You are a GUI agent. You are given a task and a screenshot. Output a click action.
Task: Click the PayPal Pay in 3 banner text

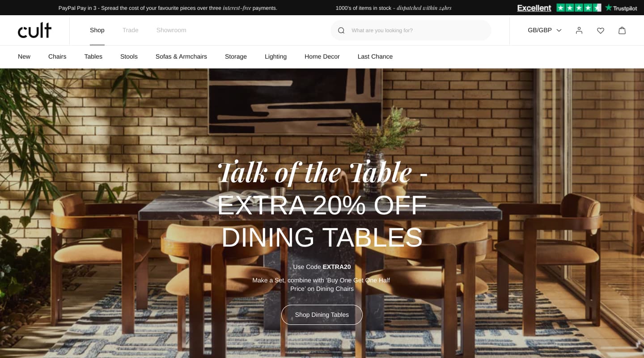pos(168,8)
